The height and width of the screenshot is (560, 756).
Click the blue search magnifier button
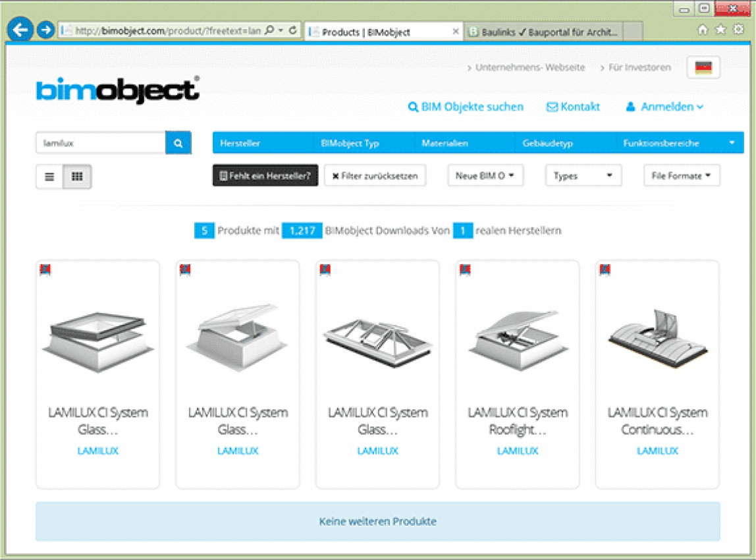click(178, 143)
